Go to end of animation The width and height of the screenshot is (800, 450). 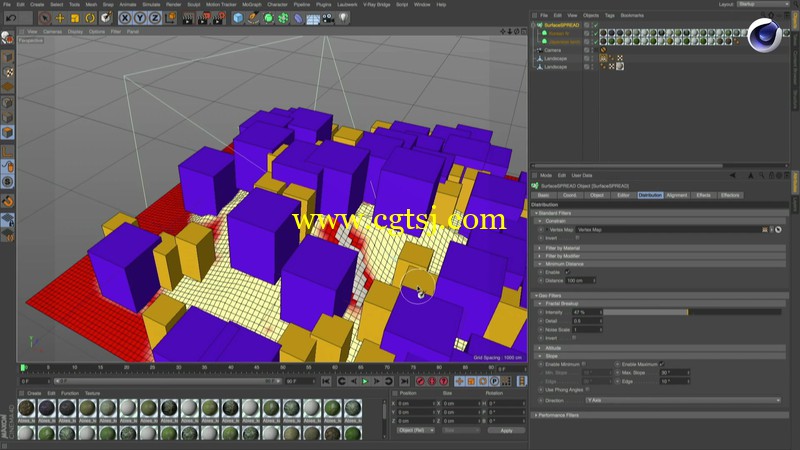[x=404, y=381]
